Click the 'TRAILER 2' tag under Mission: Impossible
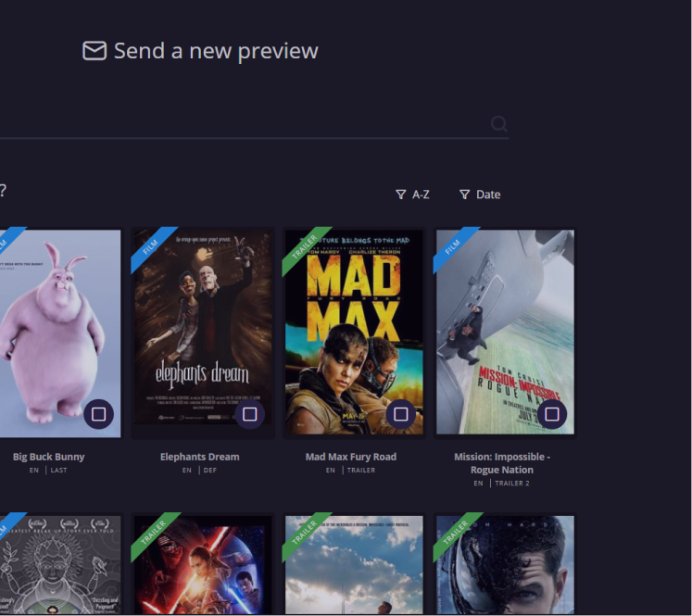Image resolution: width=692 pixels, height=616 pixels. (512, 484)
